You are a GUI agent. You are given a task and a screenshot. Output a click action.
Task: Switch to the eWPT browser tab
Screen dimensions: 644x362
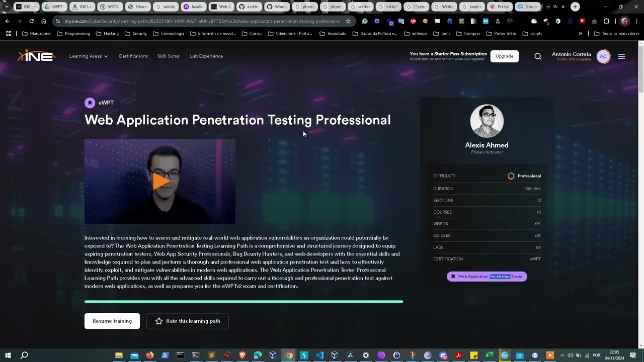point(54,7)
